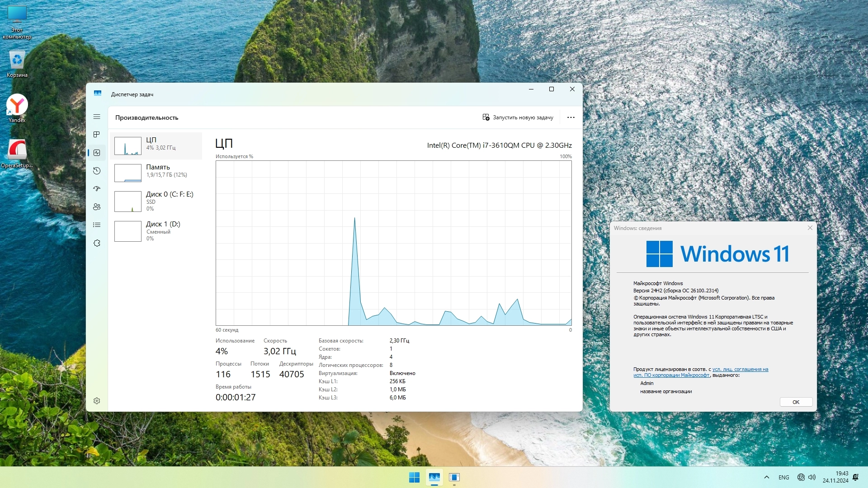
Task: Open the Startup apps sidebar icon
Action: pos(97,189)
